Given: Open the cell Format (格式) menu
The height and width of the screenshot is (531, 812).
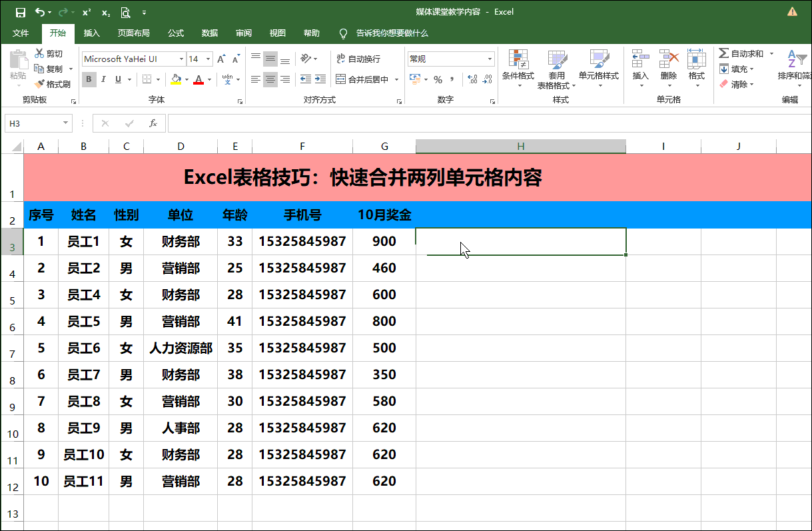Looking at the screenshot, I should pyautogui.click(x=696, y=69).
